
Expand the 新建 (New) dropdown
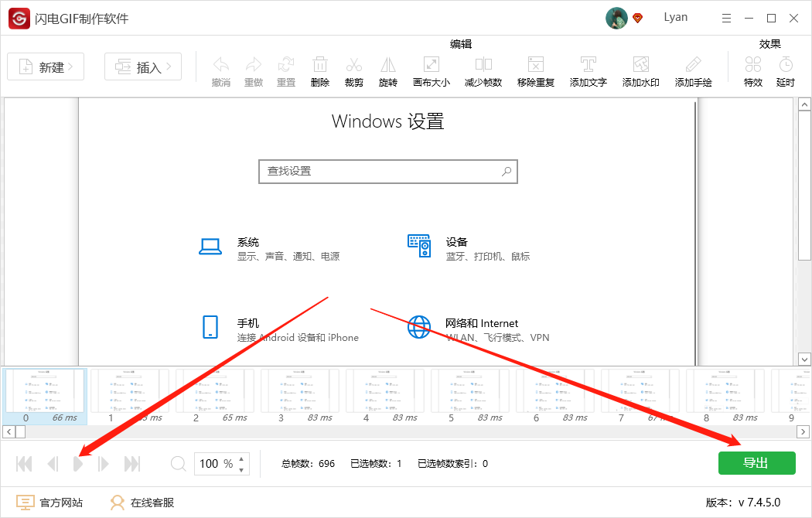pyautogui.click(x=46, y=66)
